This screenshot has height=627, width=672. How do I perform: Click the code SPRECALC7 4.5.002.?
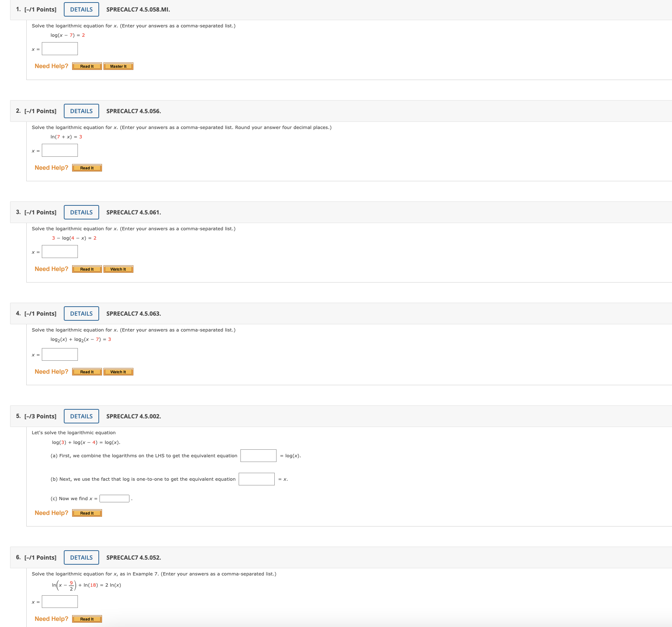133,416
